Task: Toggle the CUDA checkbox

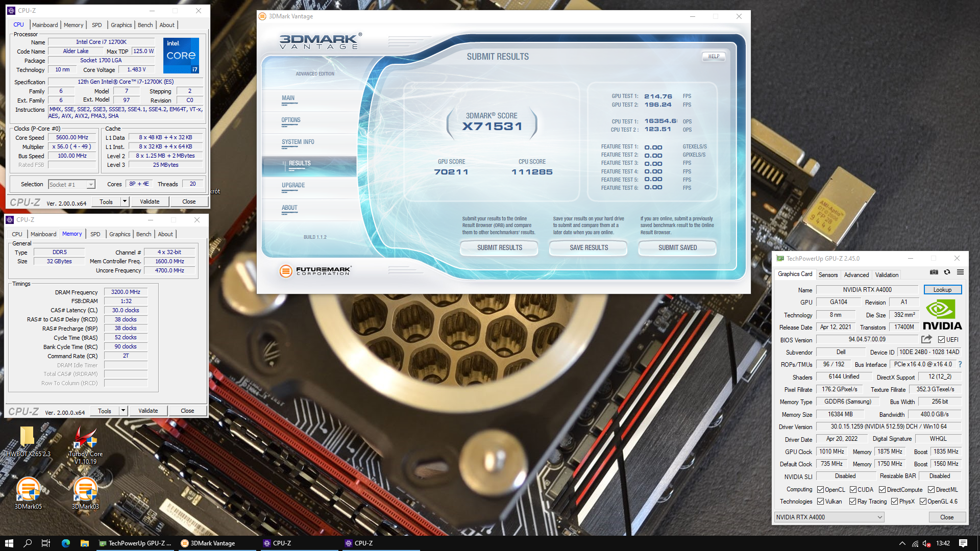Action: point(853,490)
